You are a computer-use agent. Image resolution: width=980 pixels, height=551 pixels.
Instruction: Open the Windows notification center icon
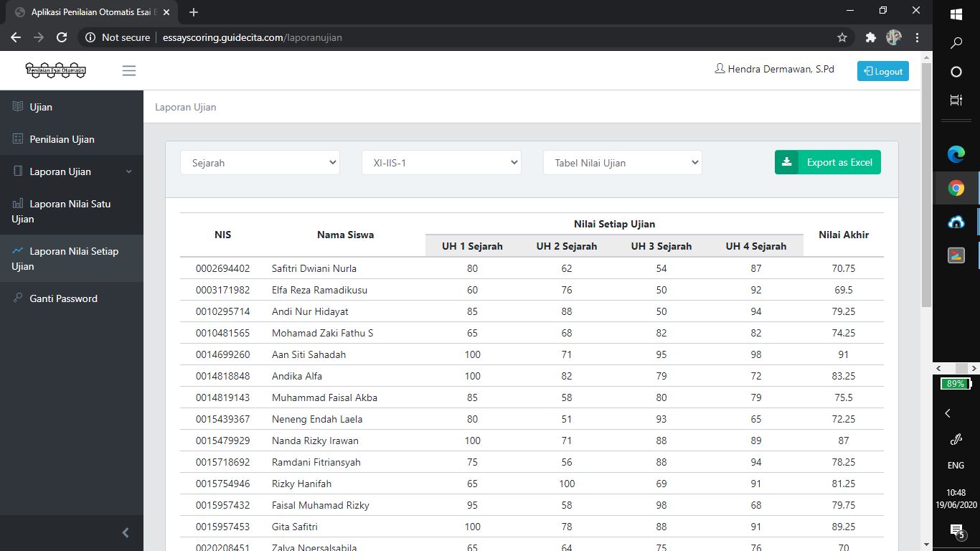pos(956,531)
